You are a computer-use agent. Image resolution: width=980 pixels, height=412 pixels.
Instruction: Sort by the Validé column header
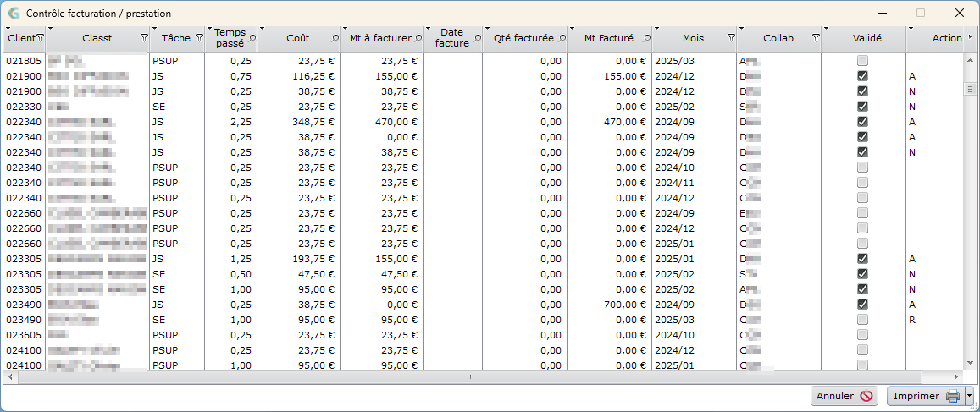[866, 38]
